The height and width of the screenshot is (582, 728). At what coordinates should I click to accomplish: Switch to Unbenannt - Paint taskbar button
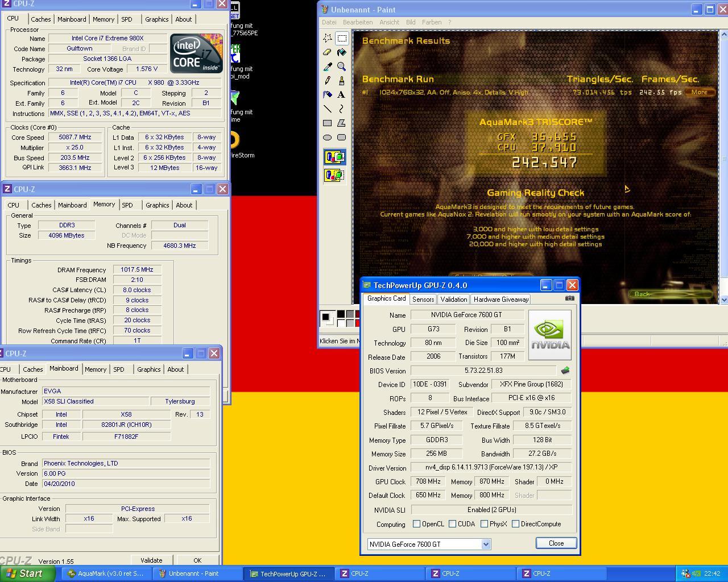click(197, 573)
